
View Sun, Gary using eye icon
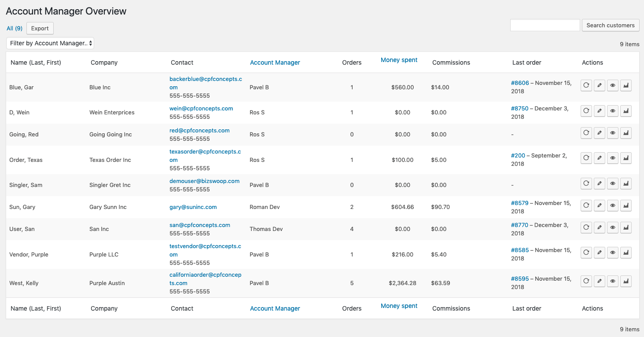612,205
